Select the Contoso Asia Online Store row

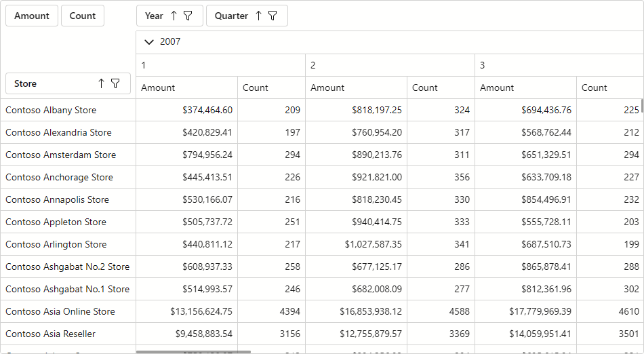pyautogui.click(x=68, y=311)
